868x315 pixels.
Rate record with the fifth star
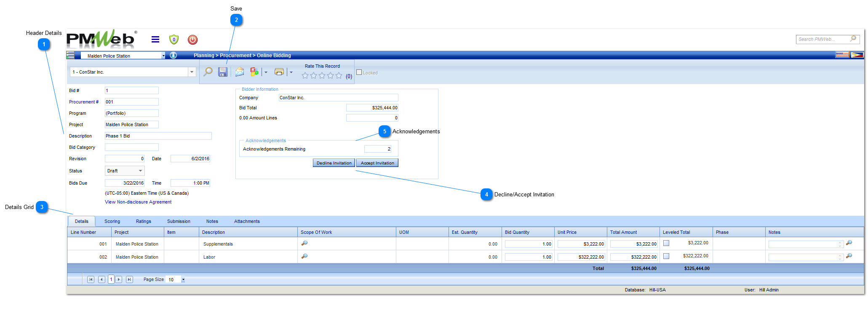[339, 76]
